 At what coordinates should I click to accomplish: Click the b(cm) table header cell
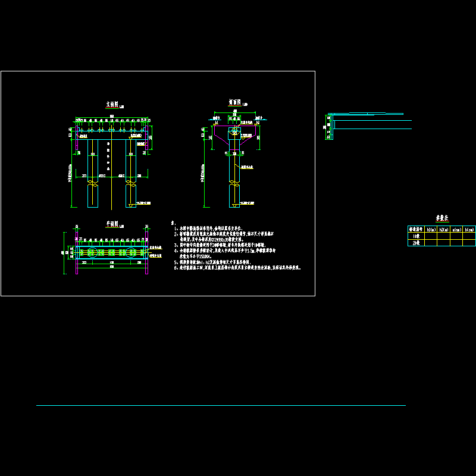[x=469, y=230]
